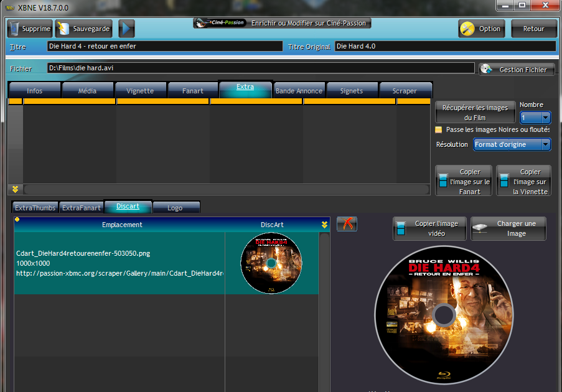Switch to the Signets tab
Screen dimensions: 562x392
pyautogui.click(x=352, y=91)
